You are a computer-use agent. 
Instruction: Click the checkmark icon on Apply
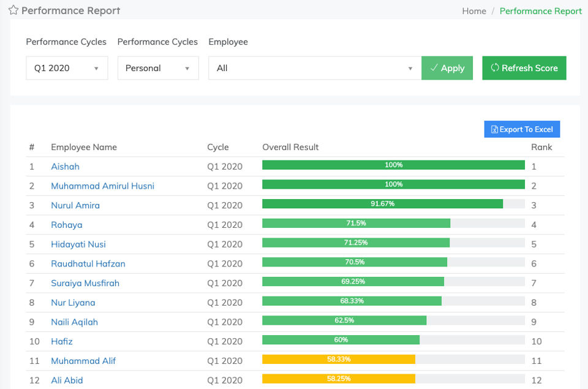(x=434, y=68)
